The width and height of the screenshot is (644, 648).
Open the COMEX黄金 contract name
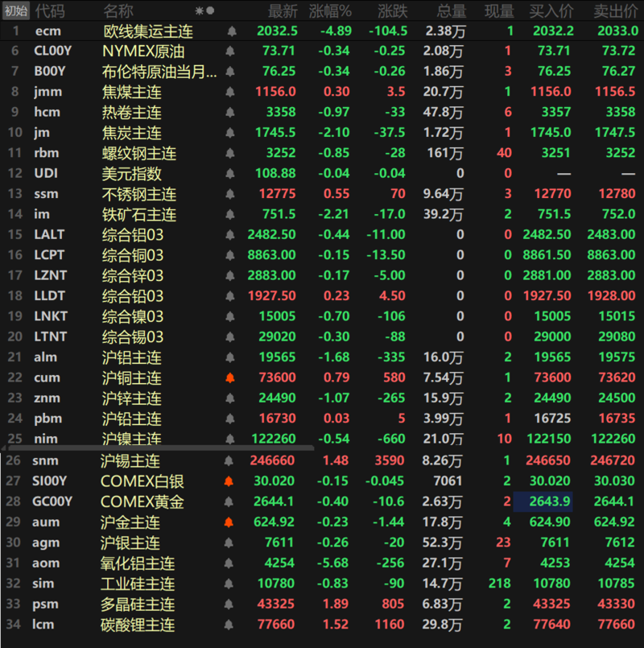(x=142, y=501)
